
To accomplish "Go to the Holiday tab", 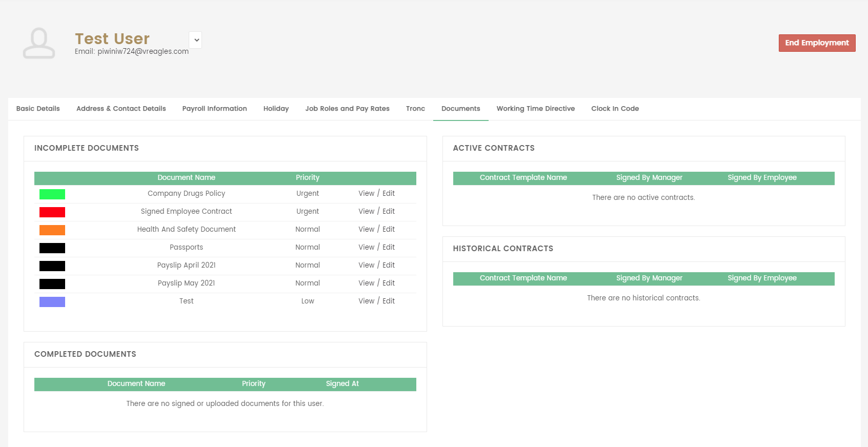I will point(276,109).
